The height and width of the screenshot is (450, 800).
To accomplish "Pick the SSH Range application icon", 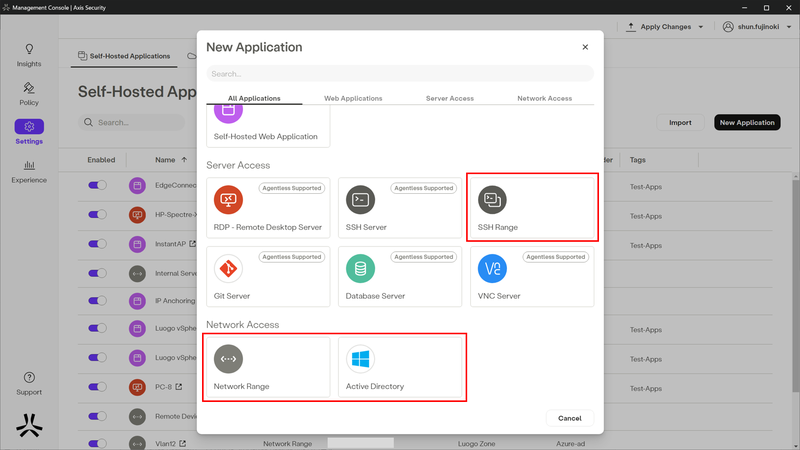I will pos(492,199).
